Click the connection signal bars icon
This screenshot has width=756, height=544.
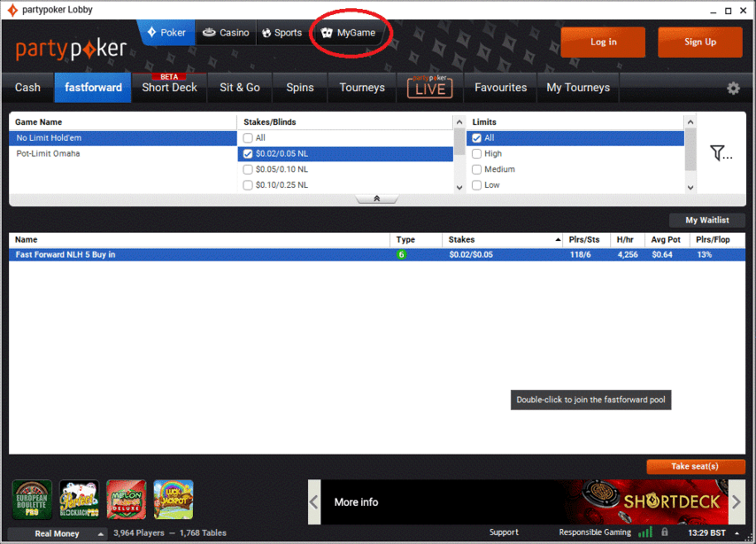645,532
